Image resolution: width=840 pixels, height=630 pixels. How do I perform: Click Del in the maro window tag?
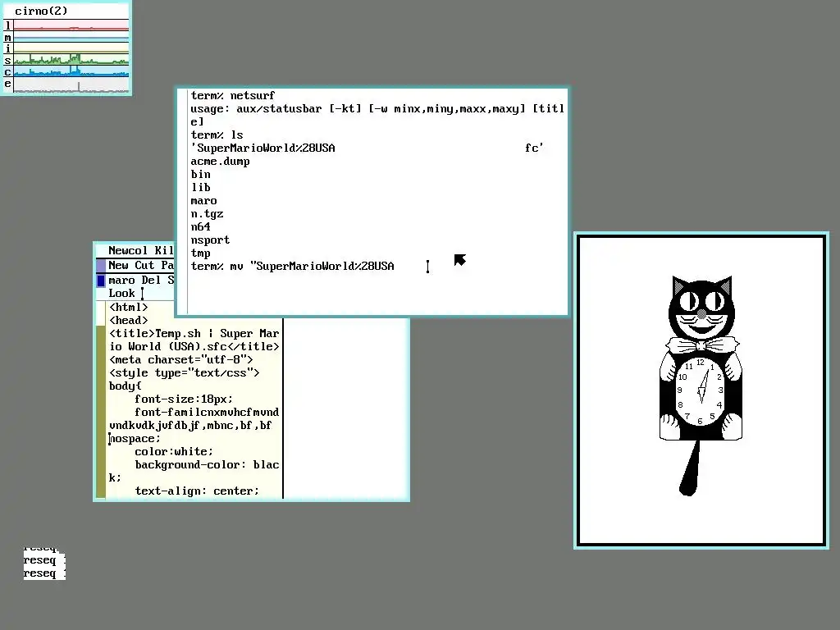pyautogui.click(x=151, y=281)
